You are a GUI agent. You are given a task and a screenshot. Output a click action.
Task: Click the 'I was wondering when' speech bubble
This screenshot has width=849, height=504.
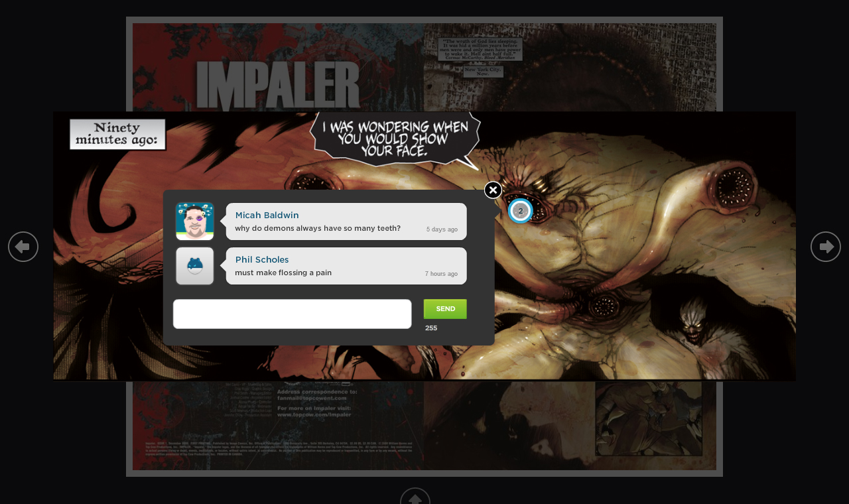[x=395, y=140]
